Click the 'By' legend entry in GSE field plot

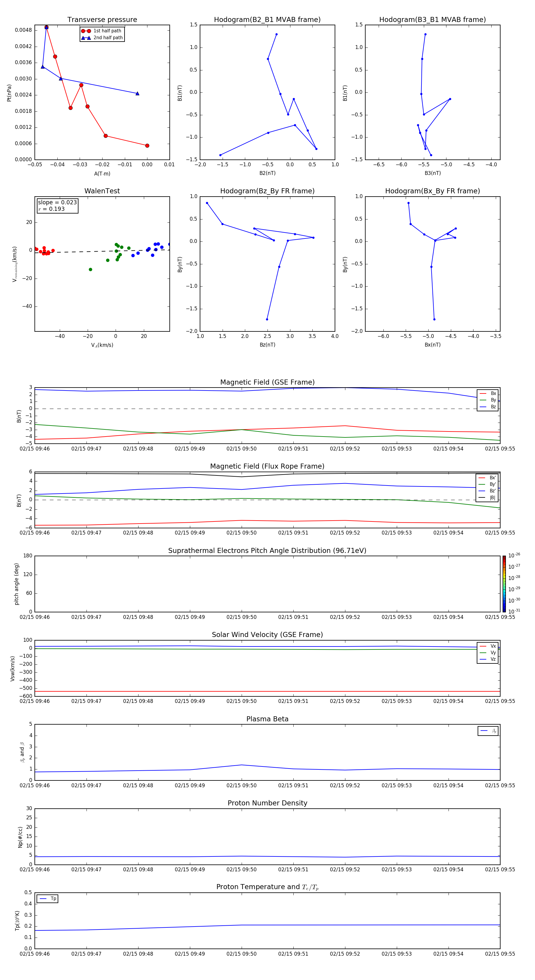(488, 400)
